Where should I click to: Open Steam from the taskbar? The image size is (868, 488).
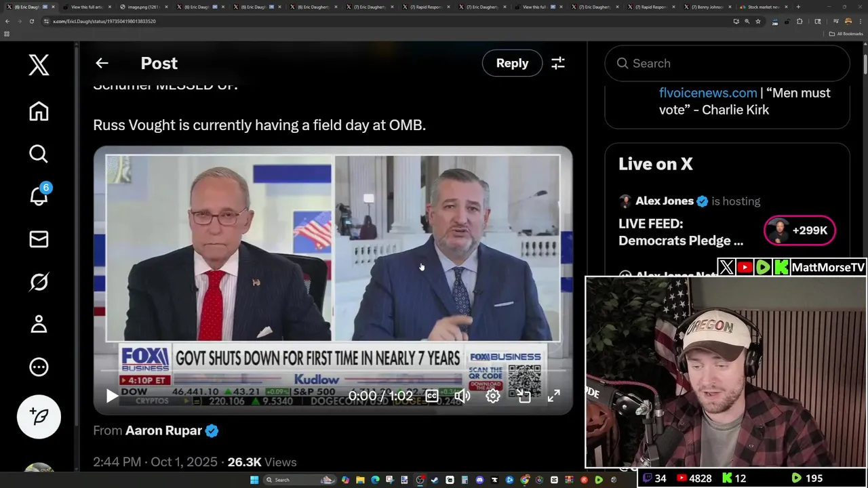pos(435,480)
